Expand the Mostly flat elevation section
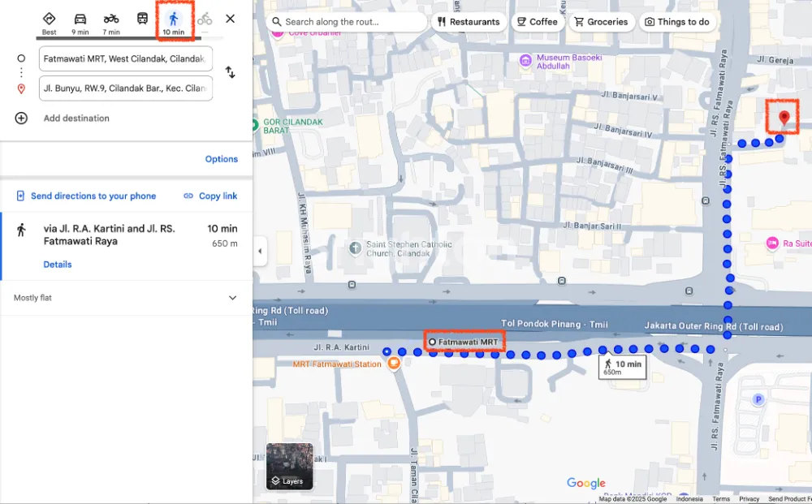 (x=232, y=298)
